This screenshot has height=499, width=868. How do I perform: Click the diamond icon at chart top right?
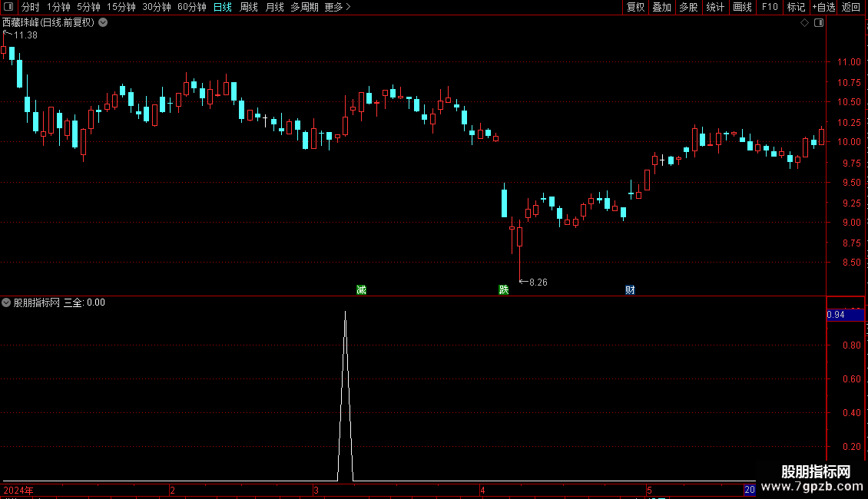804,23
